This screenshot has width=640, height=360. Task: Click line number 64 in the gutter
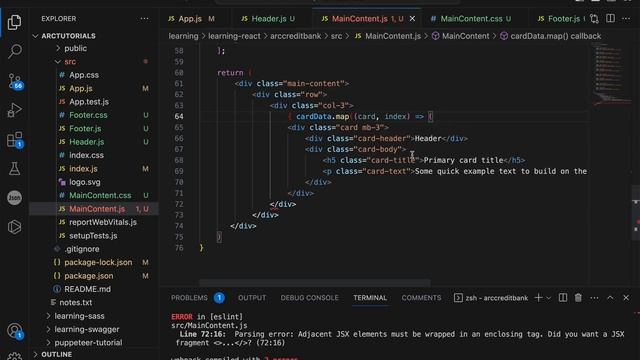point(179,116)
